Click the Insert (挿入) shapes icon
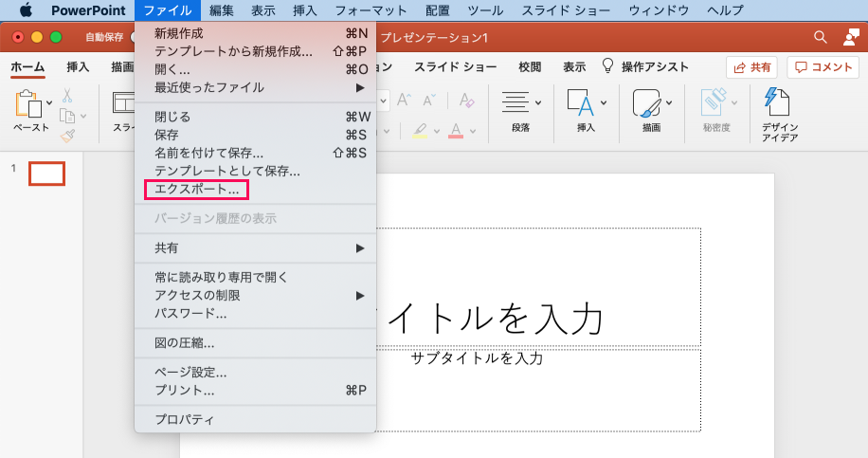868x458 pixels. coord(580,103)
